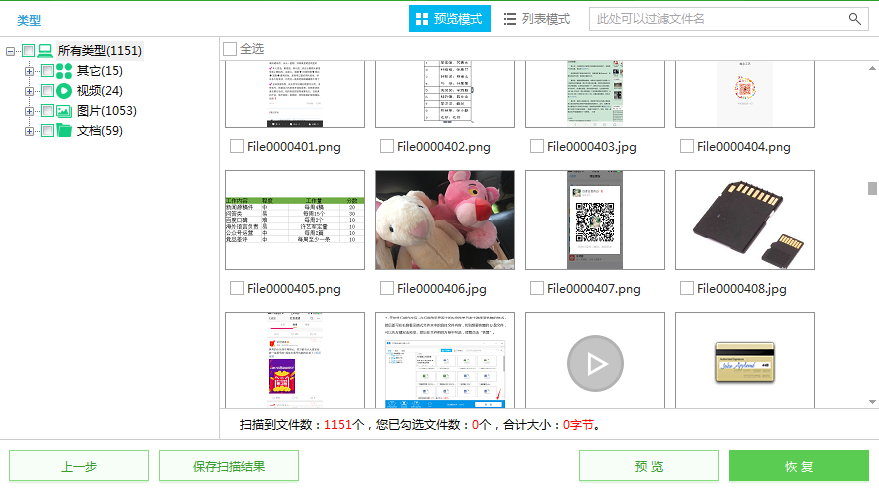Click the green 恢复 recover button
Screen dimensions: 879x489
[798, 466]
